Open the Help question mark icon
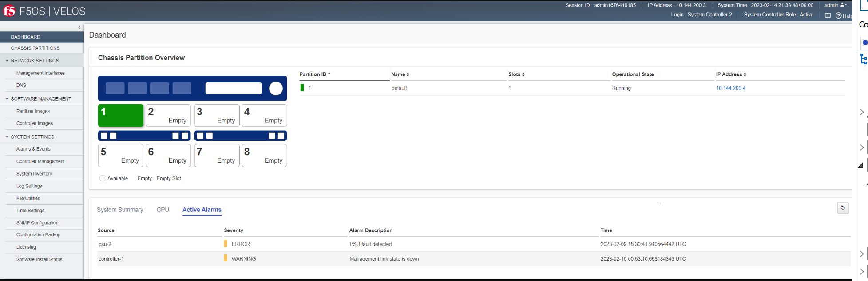This screenshot has height=281, width=868. (838, 16)
